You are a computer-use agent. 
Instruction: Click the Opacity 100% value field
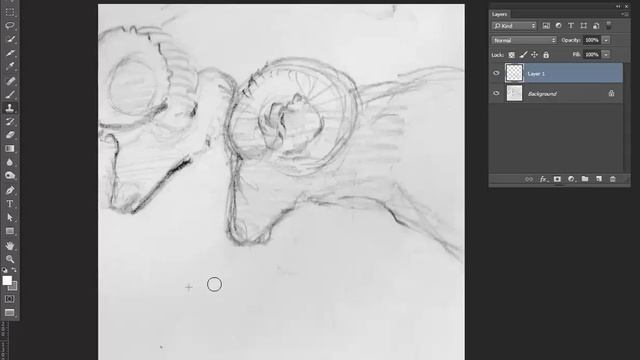pyautogui.click(x=592, y=40)
